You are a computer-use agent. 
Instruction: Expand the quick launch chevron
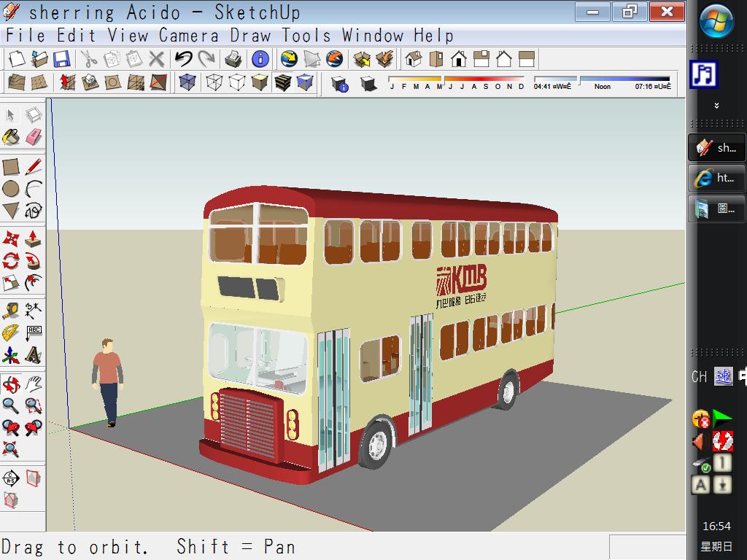[716, 106]
